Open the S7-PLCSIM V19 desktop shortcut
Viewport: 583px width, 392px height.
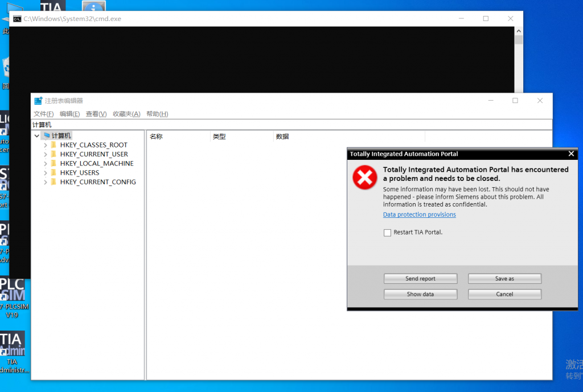coord(14,298)
